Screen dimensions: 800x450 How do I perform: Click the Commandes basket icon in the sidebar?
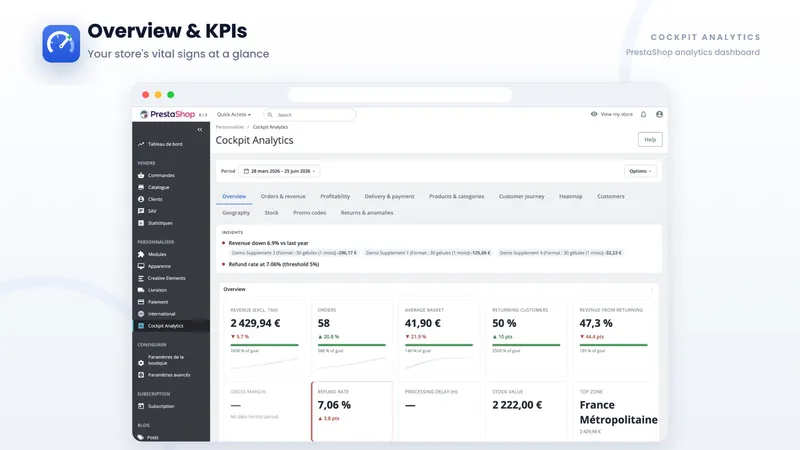pos(141,175)
